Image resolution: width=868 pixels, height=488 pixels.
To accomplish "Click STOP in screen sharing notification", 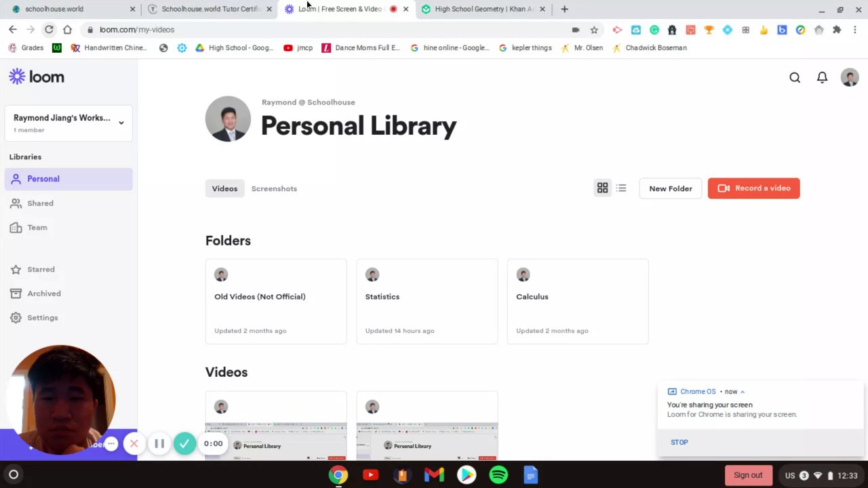I will click(679, 442).
